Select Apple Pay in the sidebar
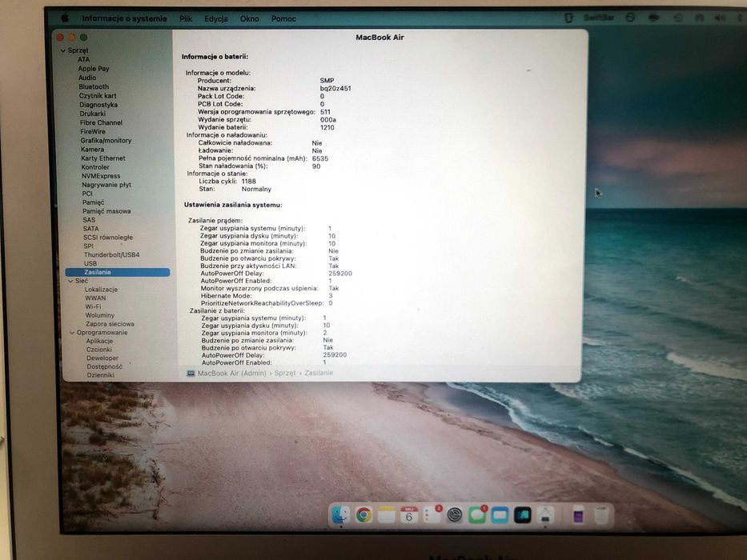 94,69
